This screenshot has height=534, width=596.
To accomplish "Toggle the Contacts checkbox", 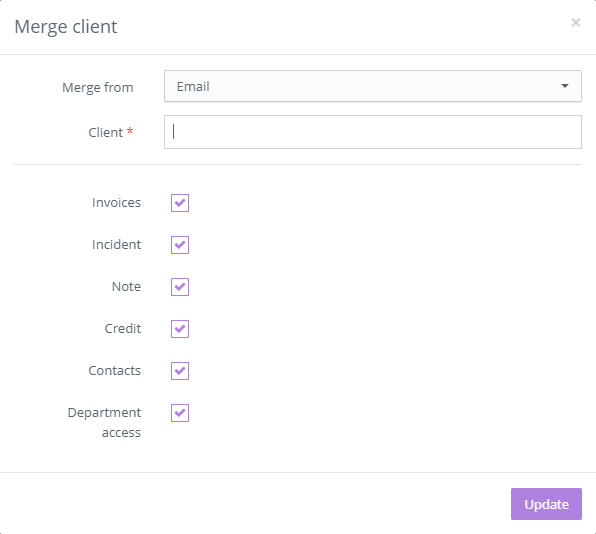I will coord(180,371).
